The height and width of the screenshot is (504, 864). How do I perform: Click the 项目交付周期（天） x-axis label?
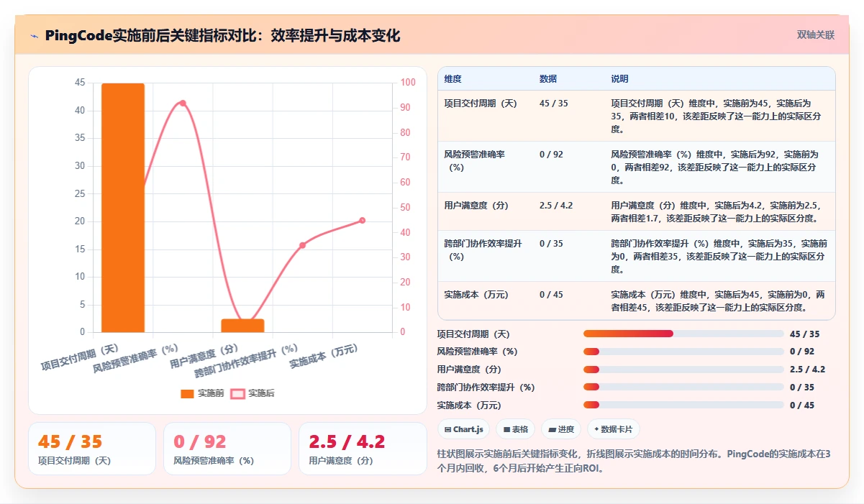pyautogui.click(x=80, y=356)
